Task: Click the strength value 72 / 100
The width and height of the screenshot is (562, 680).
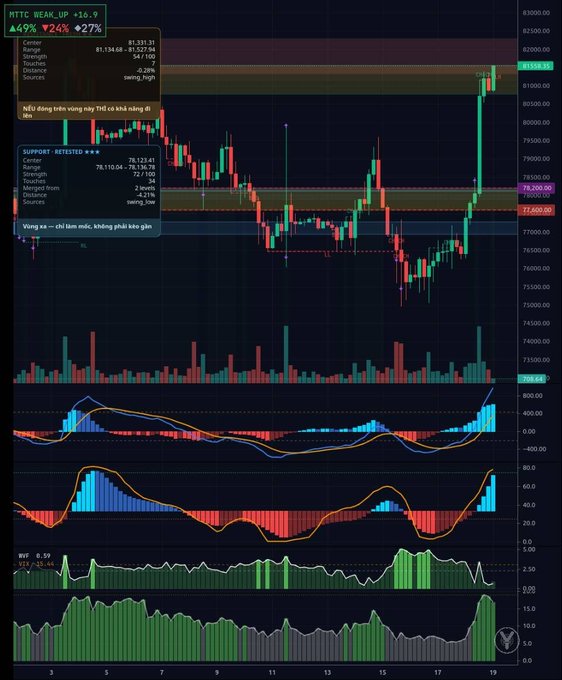Action: (x=144, y=174)
